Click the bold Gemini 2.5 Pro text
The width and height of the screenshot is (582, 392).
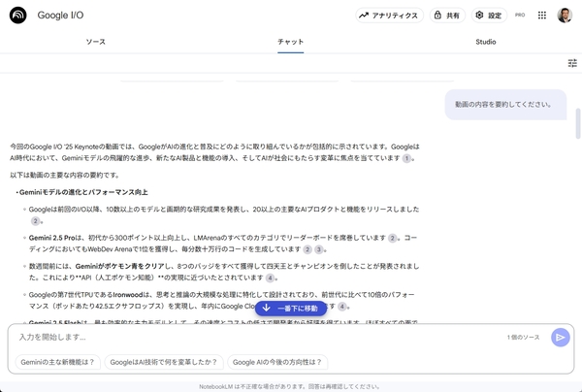pyautogui.click(x=51, y=238)
